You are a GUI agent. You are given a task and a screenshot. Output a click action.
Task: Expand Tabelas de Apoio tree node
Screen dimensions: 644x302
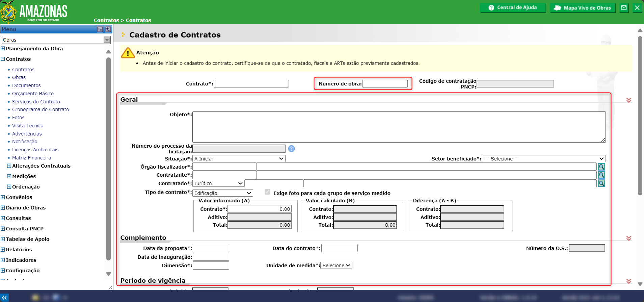point(3,239)
